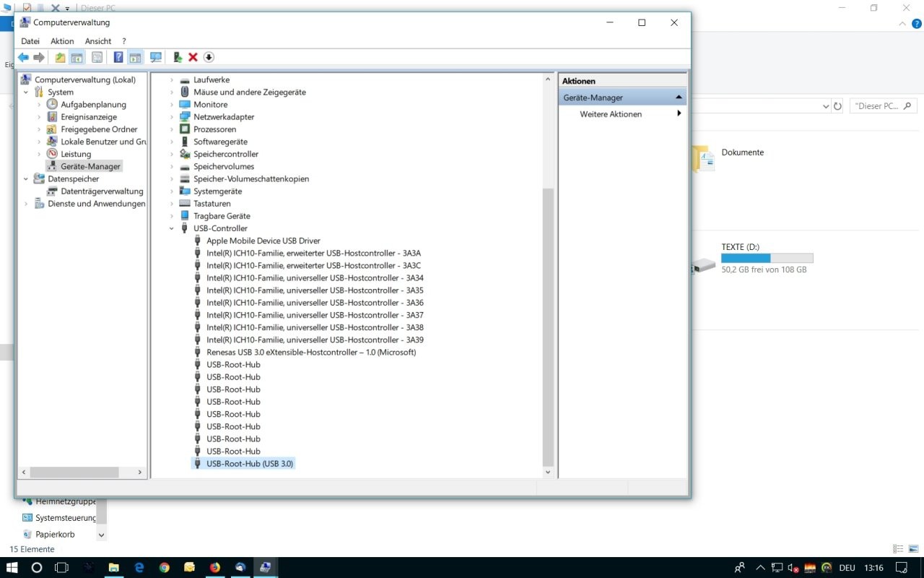Expand the Aufgabenplanung node
This screenshot has height=578, width=924.
click(39, 105)
